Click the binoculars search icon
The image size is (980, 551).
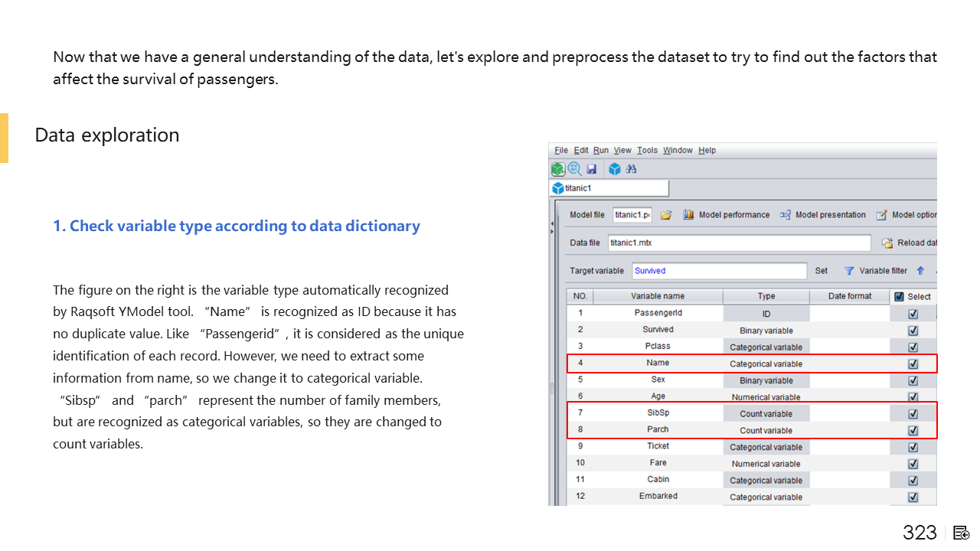[x=632, y=169]
